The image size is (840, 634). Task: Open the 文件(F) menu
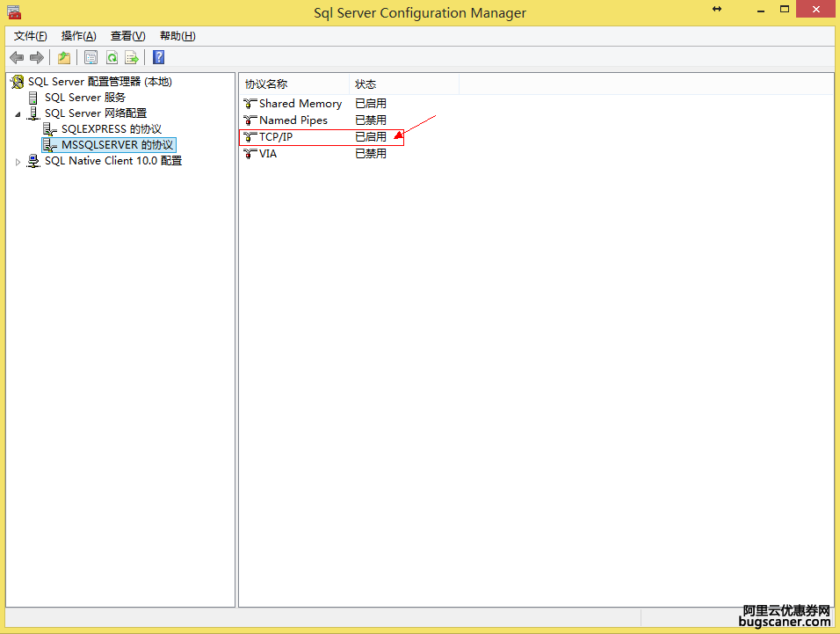(31, 36)
